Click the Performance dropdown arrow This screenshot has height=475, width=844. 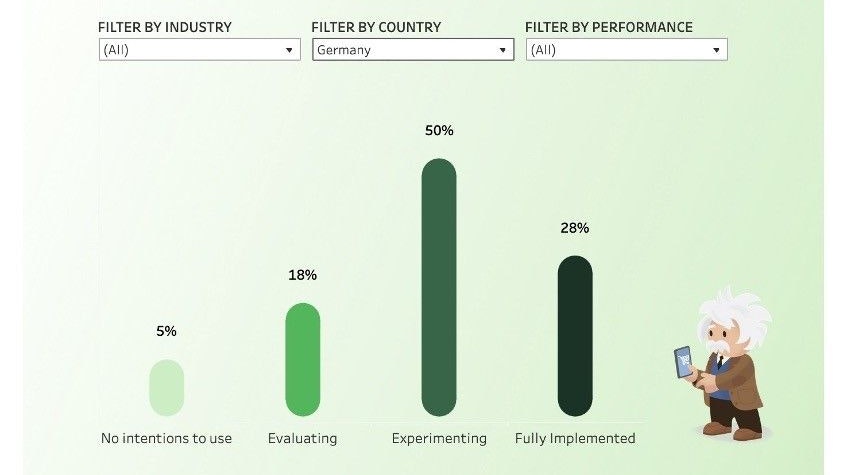coord(716,50)
